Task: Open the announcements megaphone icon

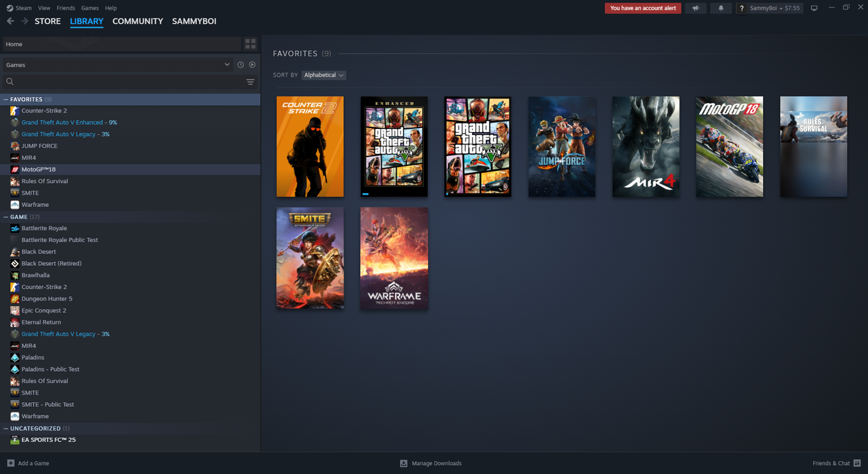Action: pyautogui.click(x=695, y=8)
